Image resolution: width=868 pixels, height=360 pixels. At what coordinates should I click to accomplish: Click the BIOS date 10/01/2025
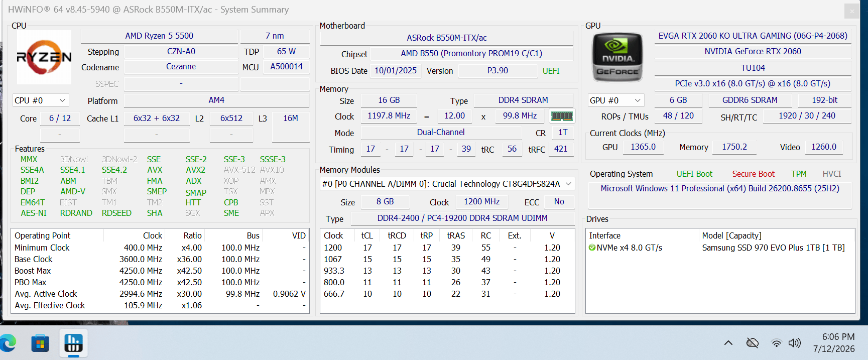click(x=396, y=71)
